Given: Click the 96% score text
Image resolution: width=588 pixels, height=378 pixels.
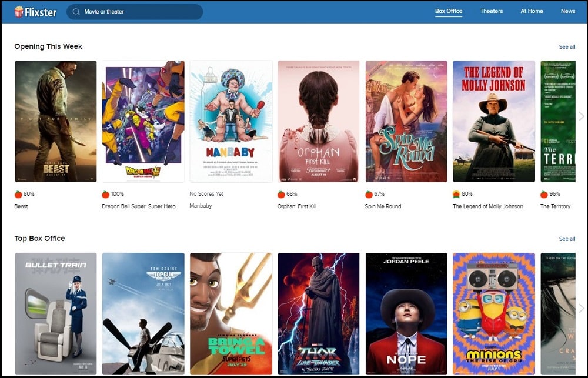Looking at the screenshot, I should coord(554,194).
